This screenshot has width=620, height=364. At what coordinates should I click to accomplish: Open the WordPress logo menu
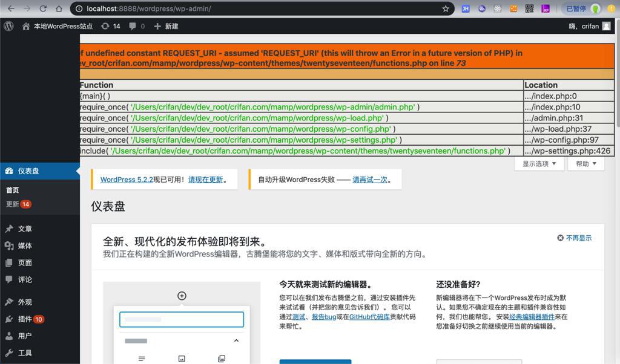coord(8,26)
